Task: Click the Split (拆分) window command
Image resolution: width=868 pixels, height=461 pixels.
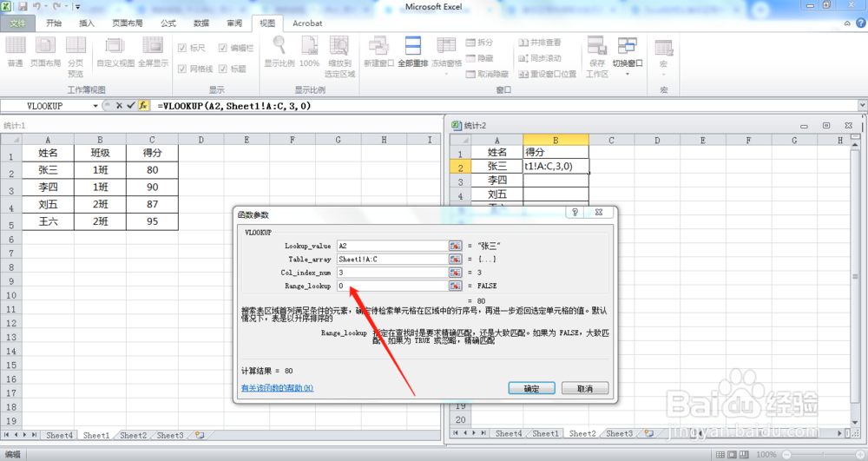Action: (x=479, y=42)
